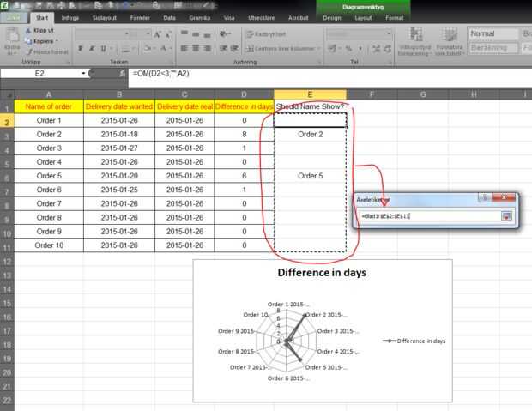
Task: Click the insert function fx icon
Action: [122, 73]
